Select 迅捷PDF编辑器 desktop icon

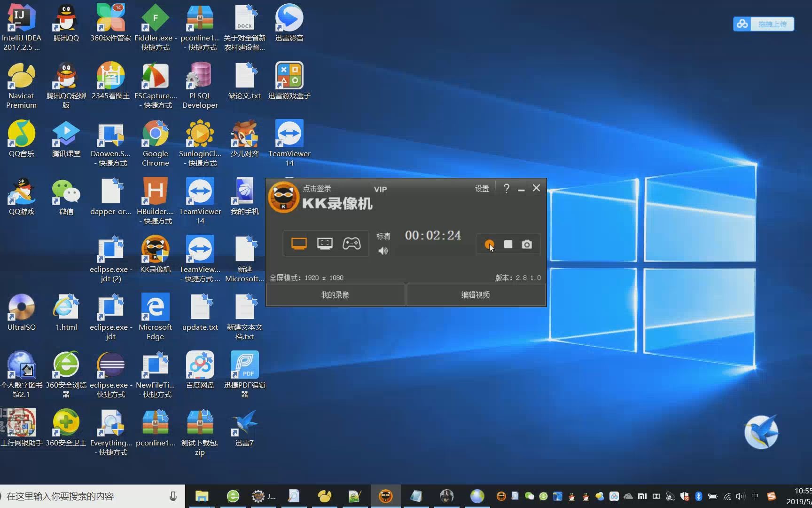tap(245, 374)
